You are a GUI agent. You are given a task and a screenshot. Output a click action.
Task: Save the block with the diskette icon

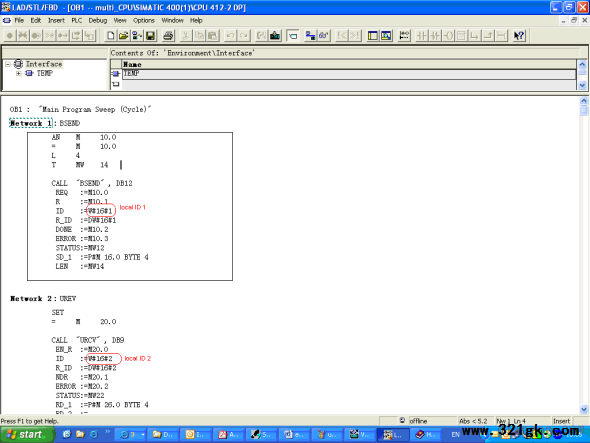[151, 36]
